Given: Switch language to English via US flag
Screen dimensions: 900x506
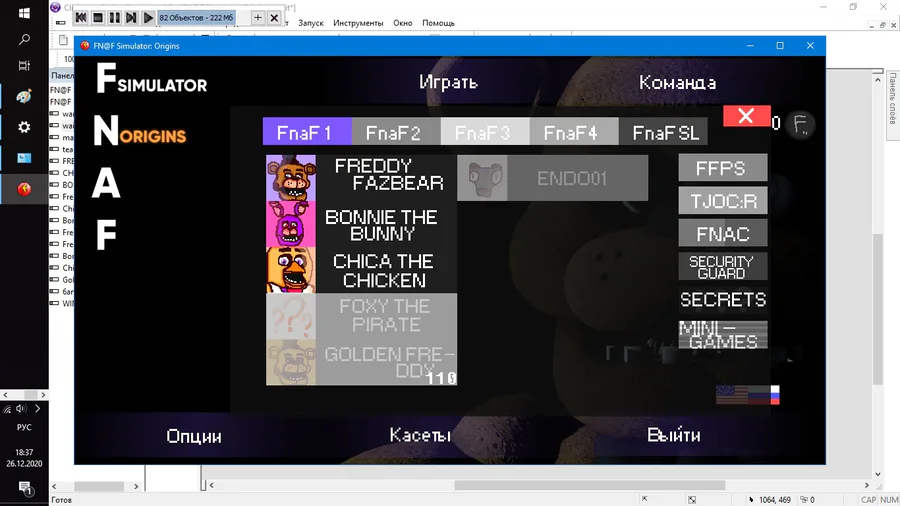Looking at the screenshot, I should [x=732, y=395].
